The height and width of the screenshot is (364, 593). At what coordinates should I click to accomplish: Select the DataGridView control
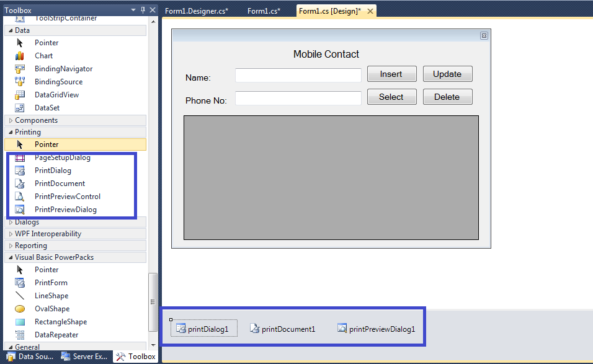coord(57,94)
